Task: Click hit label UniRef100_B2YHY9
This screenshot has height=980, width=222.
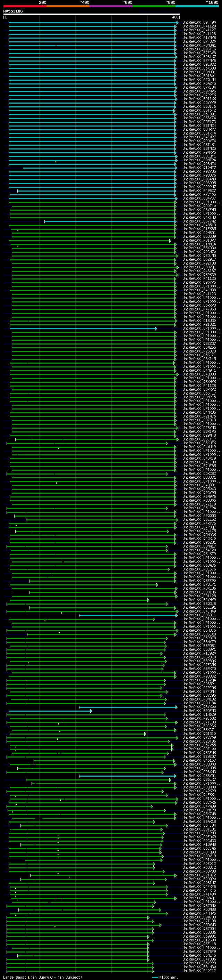Action: (199, 600)
